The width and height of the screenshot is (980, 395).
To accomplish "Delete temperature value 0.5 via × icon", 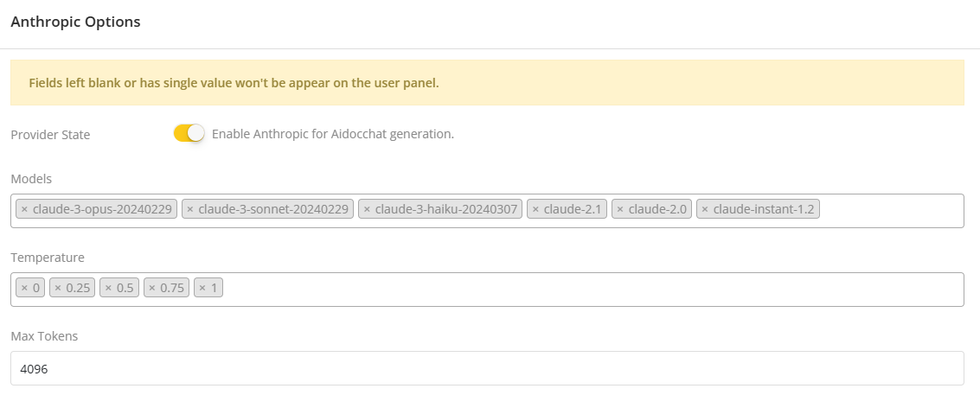I will 108,288.
